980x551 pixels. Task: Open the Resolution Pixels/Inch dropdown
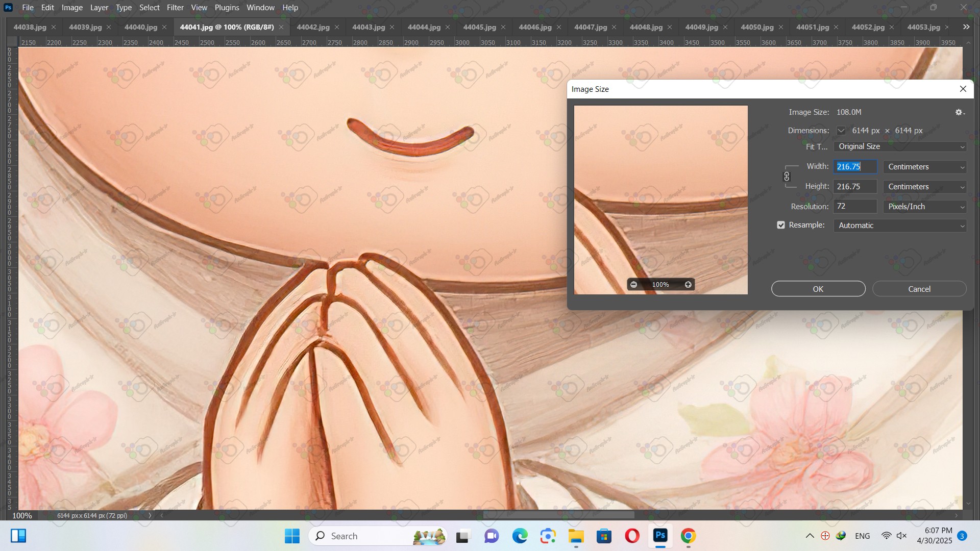pos(925,207)
